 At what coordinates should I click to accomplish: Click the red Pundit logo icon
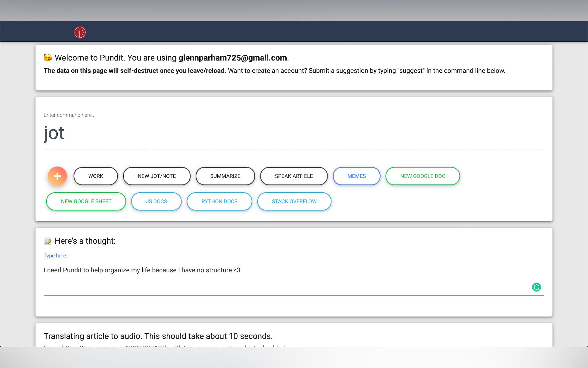point(80,32)
